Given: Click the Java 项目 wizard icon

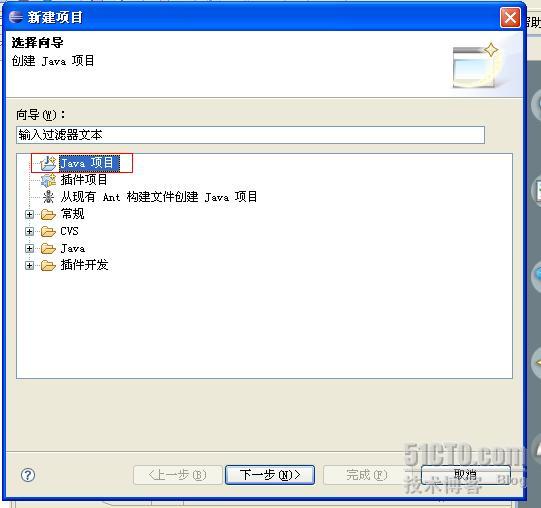Looking at the screenshot, I should pyautogui.click(x=48, y=163).
